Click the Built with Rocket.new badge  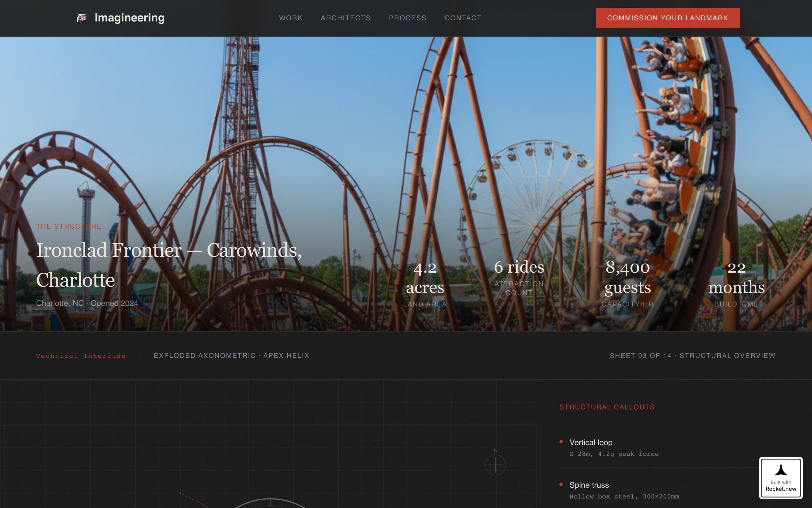point(780,478)
